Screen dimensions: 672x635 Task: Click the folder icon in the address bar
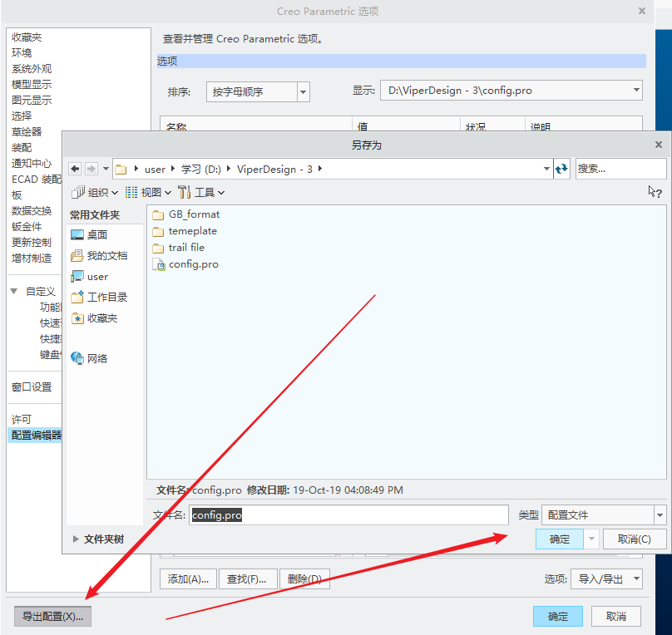(x=121, y=170)
